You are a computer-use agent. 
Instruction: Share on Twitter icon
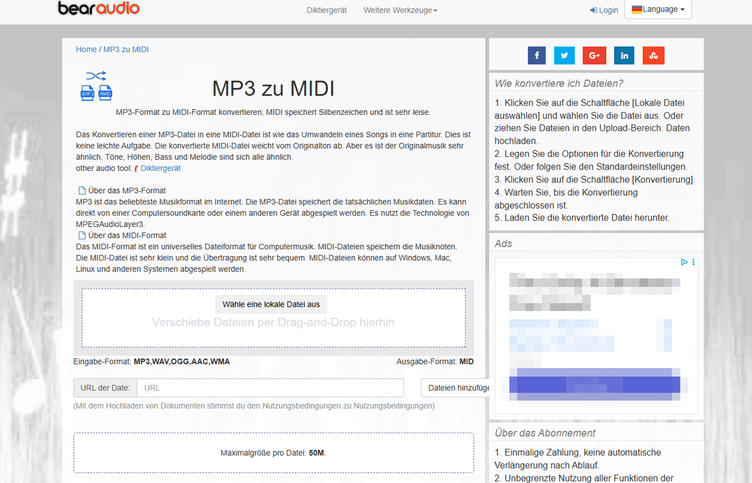click(564, 55)
